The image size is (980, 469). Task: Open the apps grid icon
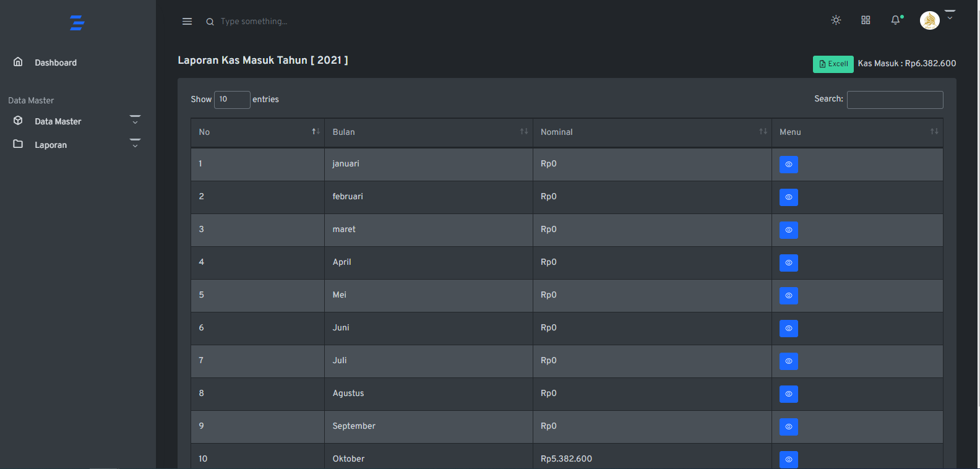pos(866,20)
